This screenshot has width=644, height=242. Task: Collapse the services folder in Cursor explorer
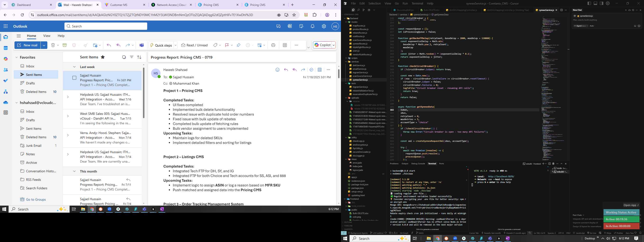[x=346, y=62]
